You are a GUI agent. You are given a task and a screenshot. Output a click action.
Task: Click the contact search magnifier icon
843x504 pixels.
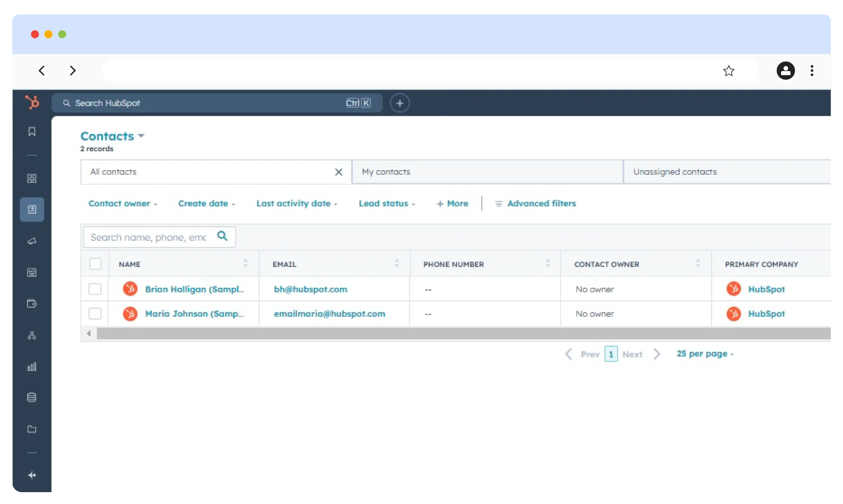pos(223,236)
